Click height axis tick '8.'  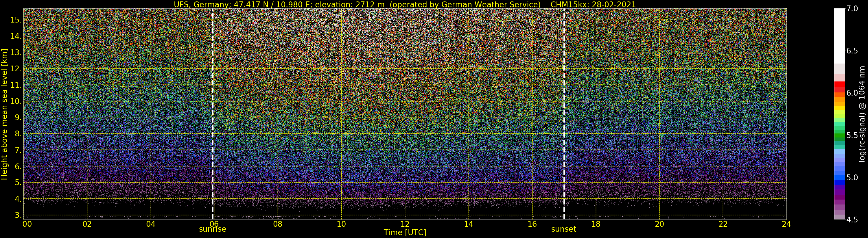click(18, 134)
